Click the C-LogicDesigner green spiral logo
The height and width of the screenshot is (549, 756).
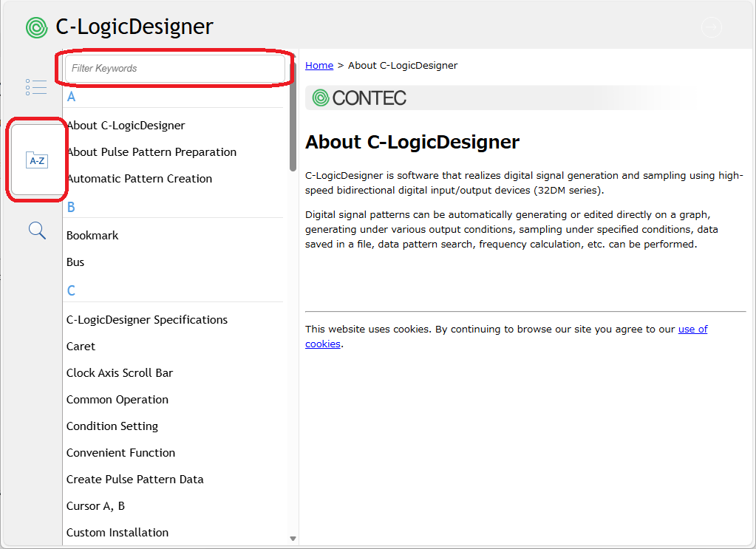coord(37,27)
